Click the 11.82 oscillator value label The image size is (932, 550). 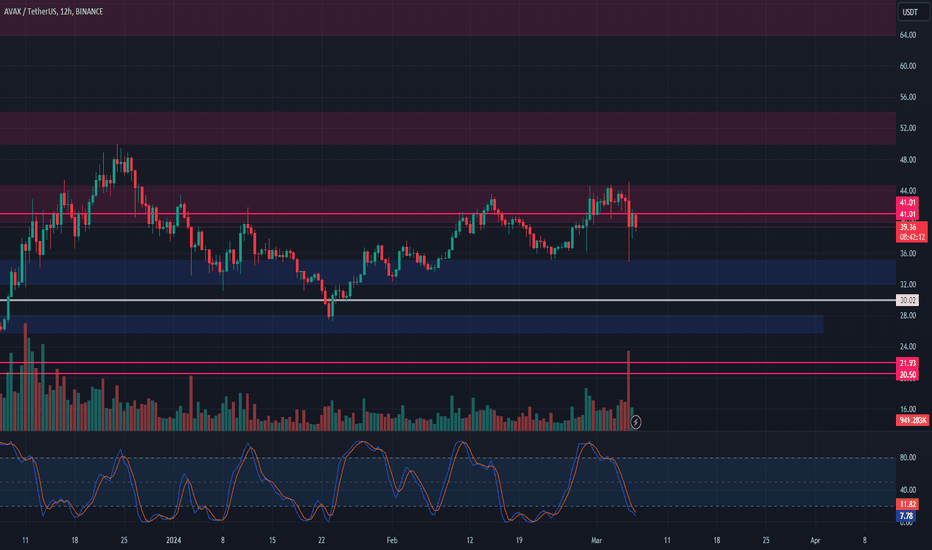(907, 504)
